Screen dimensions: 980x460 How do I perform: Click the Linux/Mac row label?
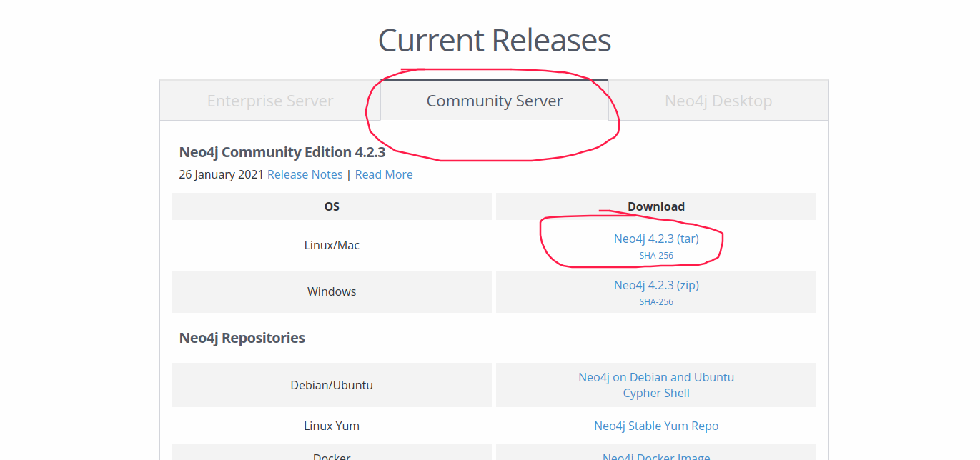[x=331, y=245]
